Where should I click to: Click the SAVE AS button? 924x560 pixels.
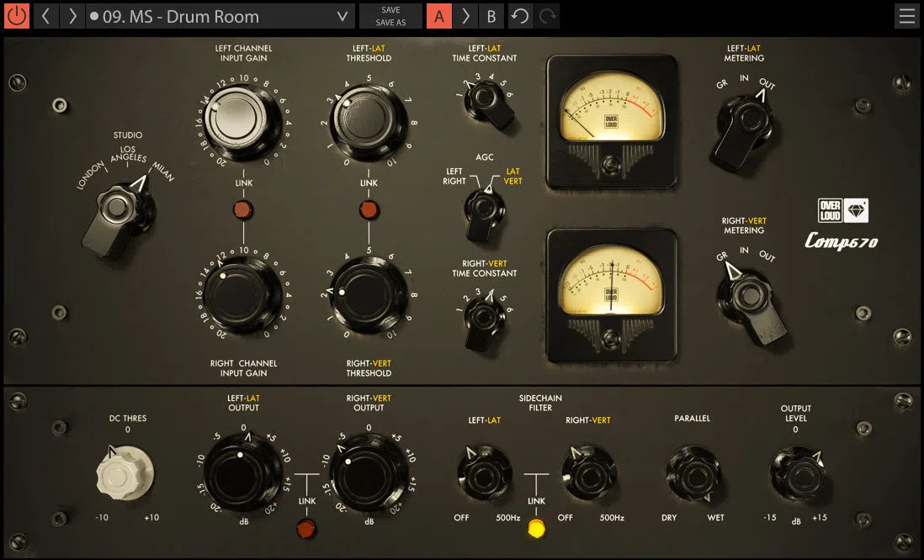point(390,23)
